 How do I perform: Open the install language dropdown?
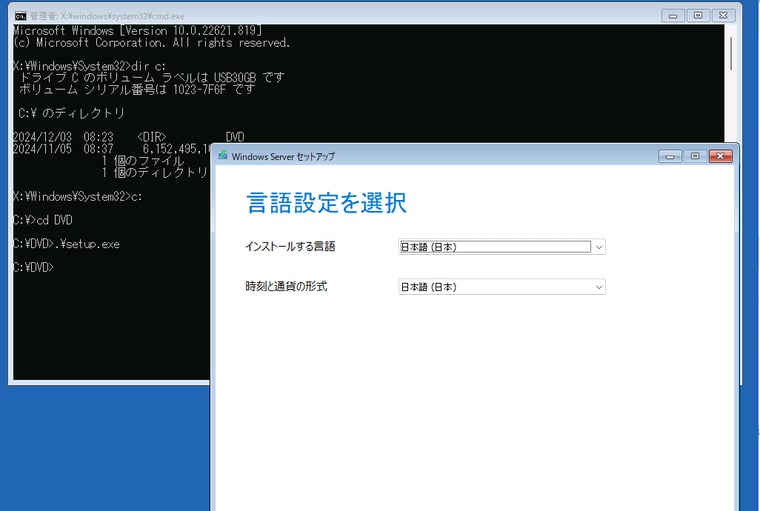tap(599, 247)
